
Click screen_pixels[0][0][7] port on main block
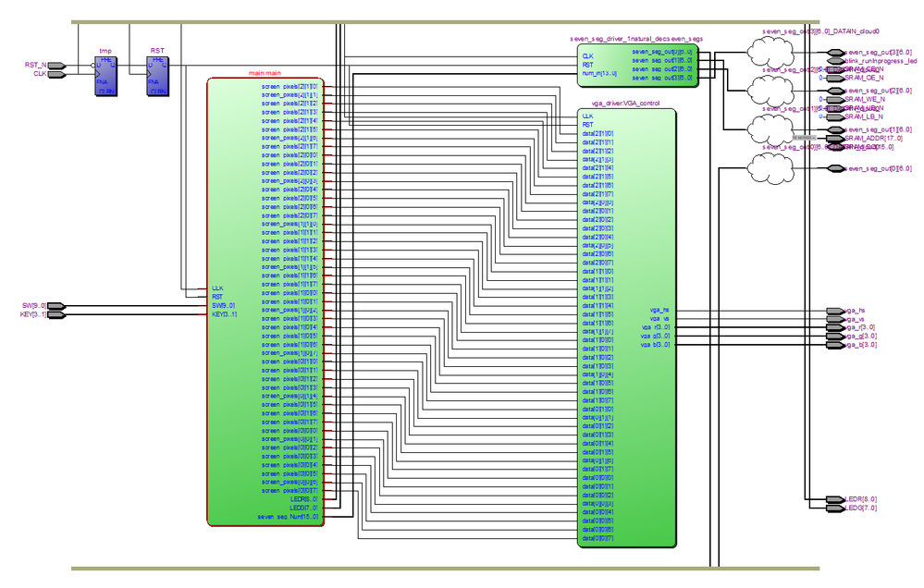click(290, 491)
